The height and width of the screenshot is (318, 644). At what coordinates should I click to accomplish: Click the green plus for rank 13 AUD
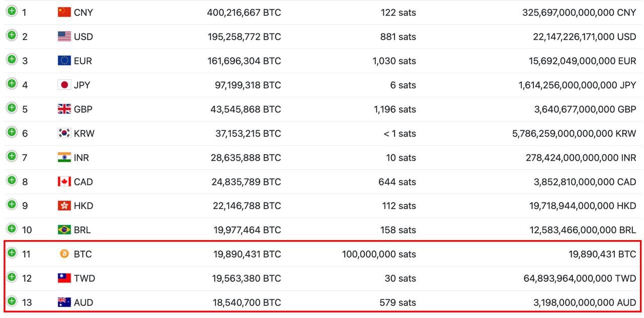pos(12,301)
